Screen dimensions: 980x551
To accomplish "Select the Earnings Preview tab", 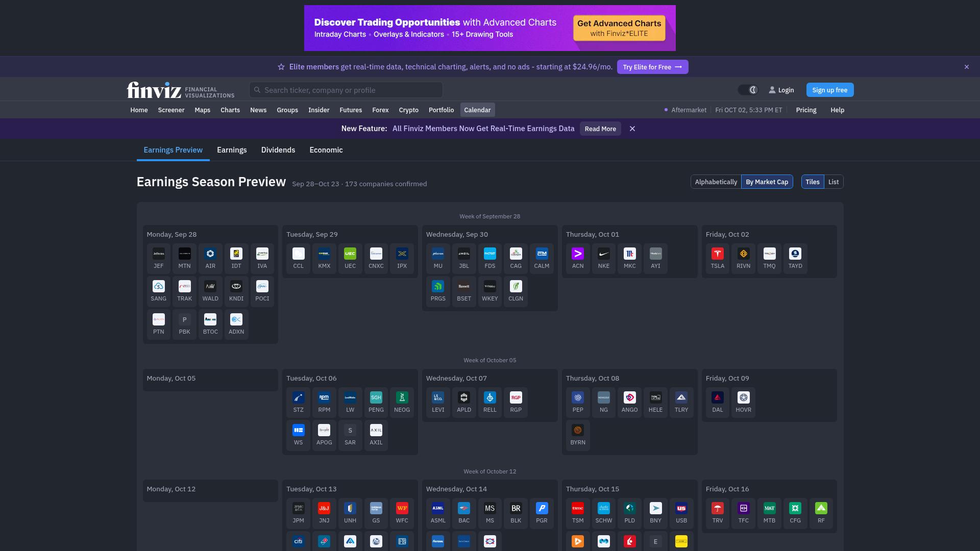I will pyautogui.click(x=173, y=150).
